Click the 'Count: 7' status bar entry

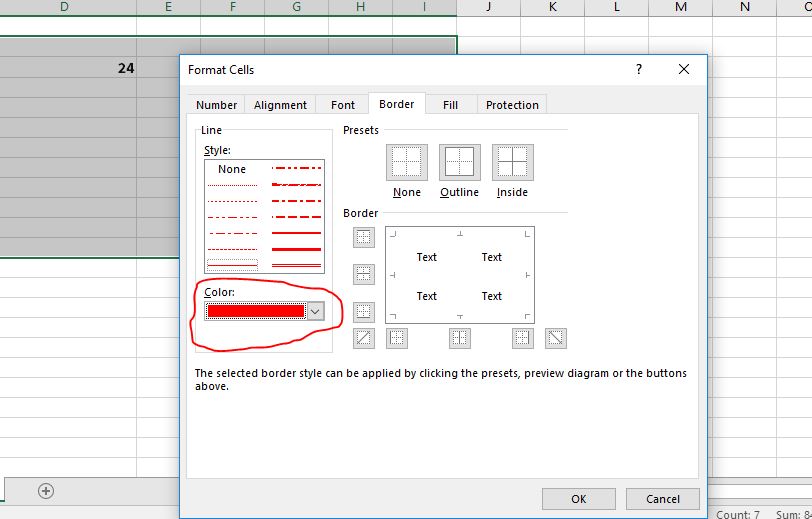click(x=737, y=514)
